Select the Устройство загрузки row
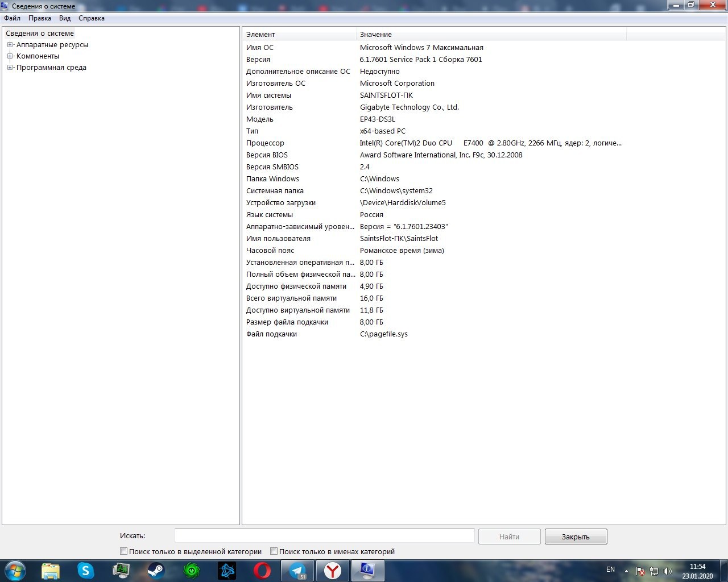Viewport: 728px width, 582px height. (x=435, y=202)
